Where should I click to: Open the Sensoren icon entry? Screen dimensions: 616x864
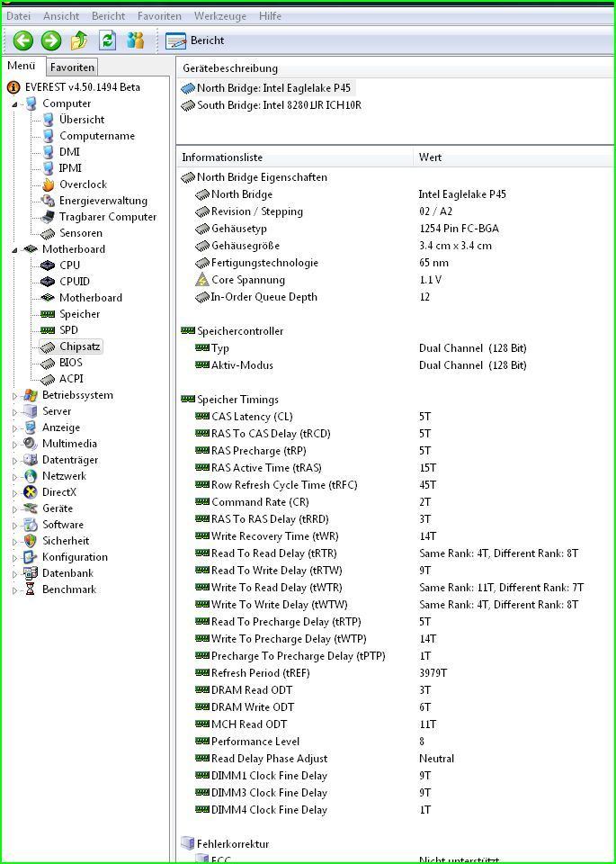coord(49,233)
